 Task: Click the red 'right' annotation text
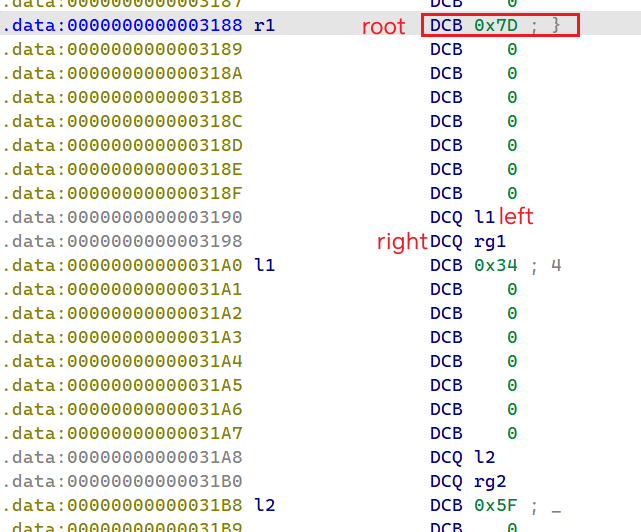coord(402,241)
